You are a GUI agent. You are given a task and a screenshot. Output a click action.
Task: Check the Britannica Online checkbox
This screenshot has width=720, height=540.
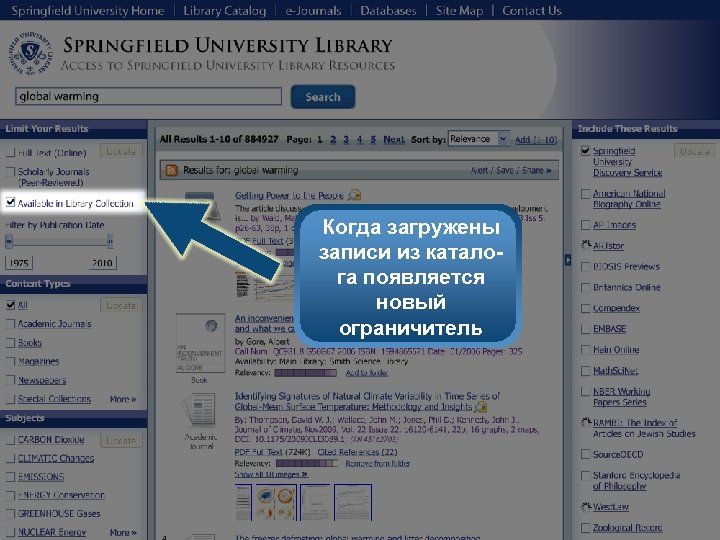[x=585, y=287]
